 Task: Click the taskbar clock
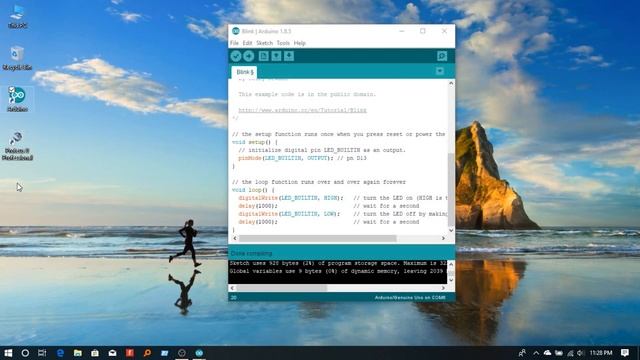(x=601, y=353)
